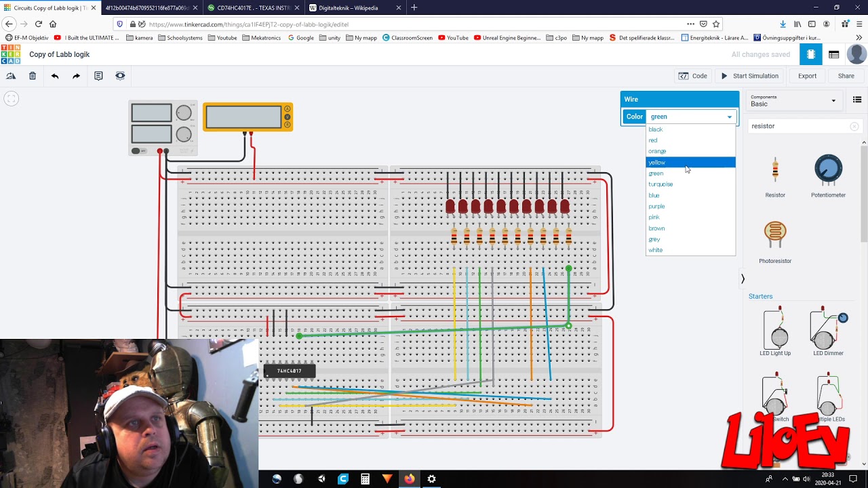Screen dimensions: 868x488
Task: Redo the last action
Action: point(76,76)
